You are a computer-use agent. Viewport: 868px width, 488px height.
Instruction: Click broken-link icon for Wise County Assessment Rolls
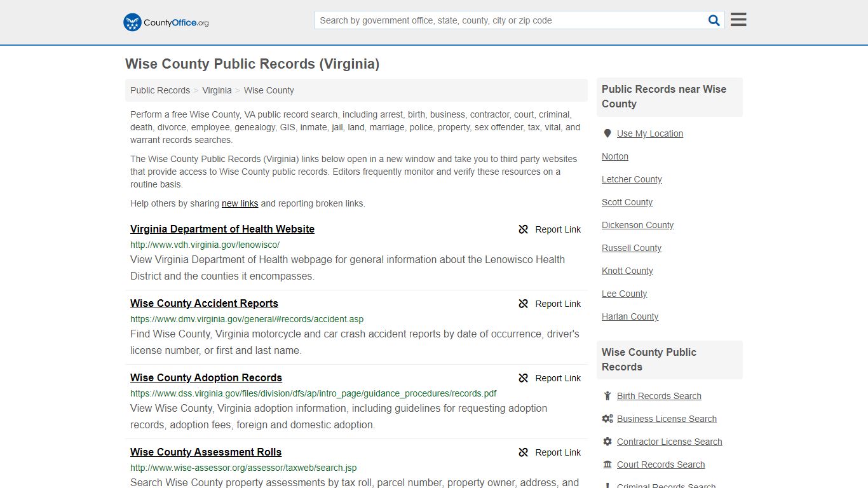click(x=524, y=452)
